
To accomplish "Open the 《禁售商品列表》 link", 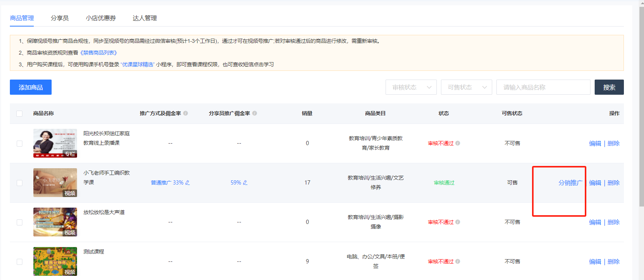I will pos(98,53).
